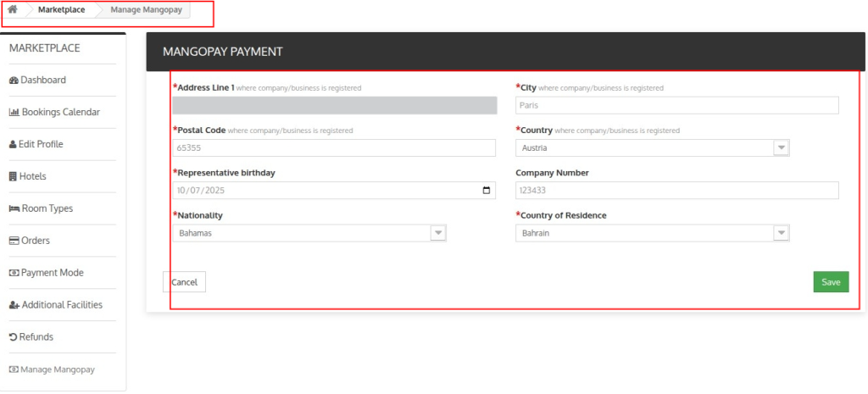Click the Edit Profile user icon

point(13,144)
